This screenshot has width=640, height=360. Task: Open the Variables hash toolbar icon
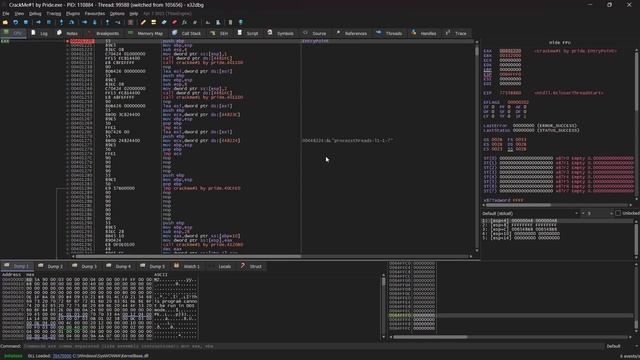coord(195,22)
